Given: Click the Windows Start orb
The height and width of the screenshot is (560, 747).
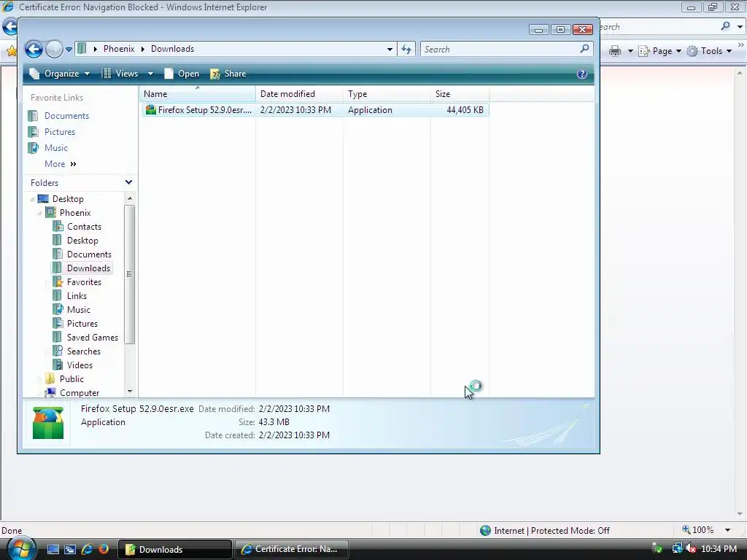Looking at the screenshot, I should pos(20,548).
